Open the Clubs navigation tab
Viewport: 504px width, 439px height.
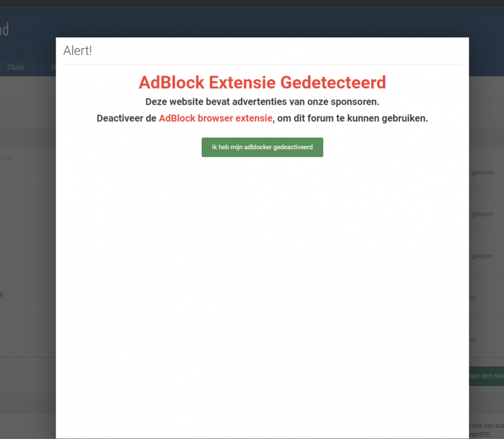[x=16, y=67]
